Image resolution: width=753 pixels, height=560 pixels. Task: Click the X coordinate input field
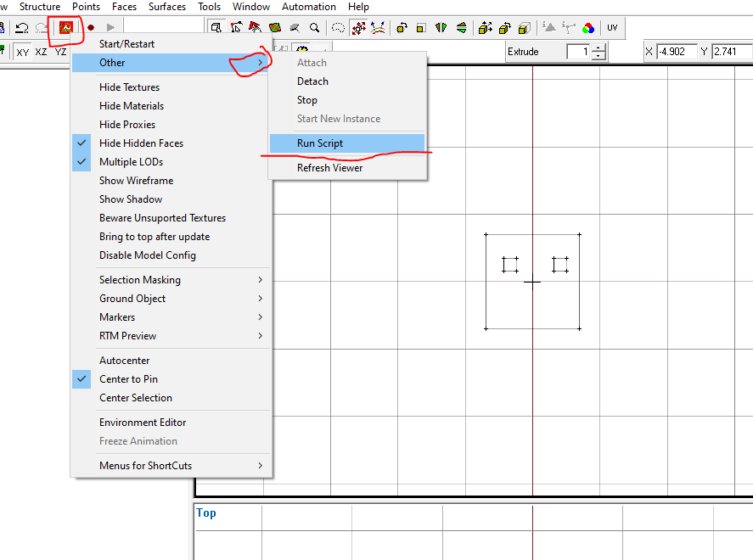[677, 53]
